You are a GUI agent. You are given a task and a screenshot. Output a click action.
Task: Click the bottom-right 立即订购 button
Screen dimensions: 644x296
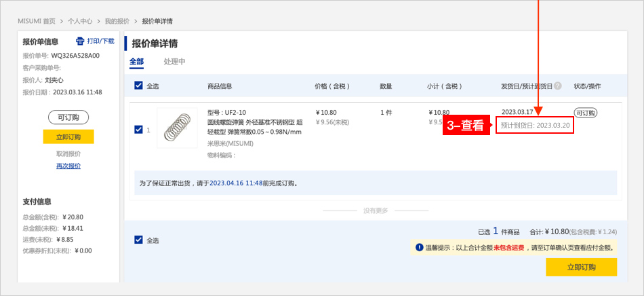click(x=581, y=267)
